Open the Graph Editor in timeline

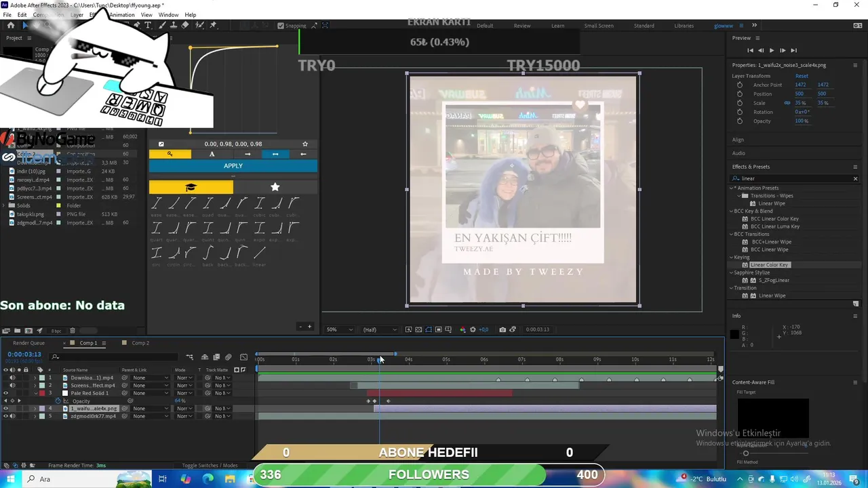pyautogui.click(x=243, y=357)
